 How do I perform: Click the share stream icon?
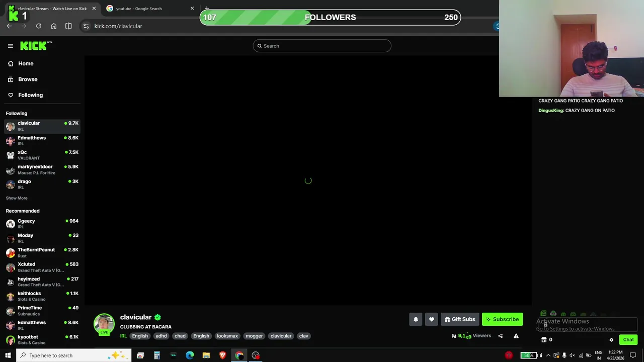point(500,336)
